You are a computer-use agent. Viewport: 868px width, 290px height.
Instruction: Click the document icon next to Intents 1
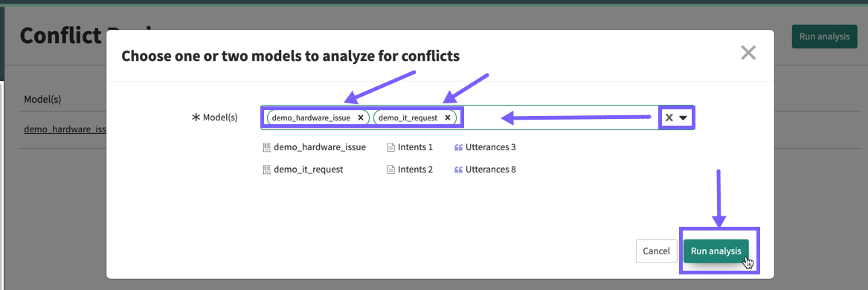390,147
